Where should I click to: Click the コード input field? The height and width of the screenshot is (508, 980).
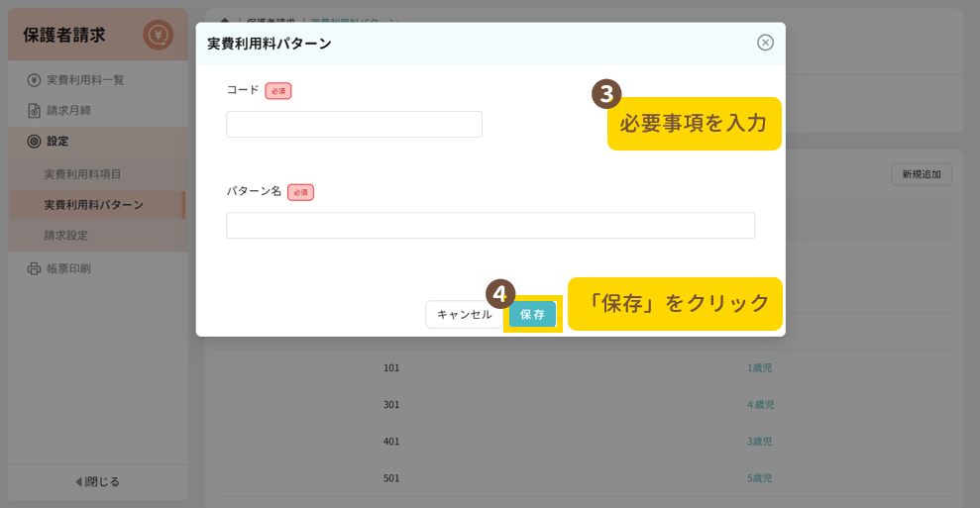354,124
